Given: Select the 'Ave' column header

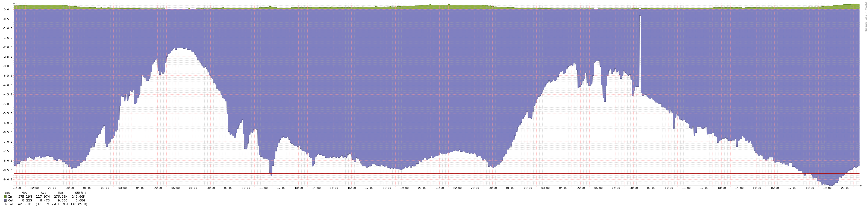Looking at the screenshot, I should 43,193.
